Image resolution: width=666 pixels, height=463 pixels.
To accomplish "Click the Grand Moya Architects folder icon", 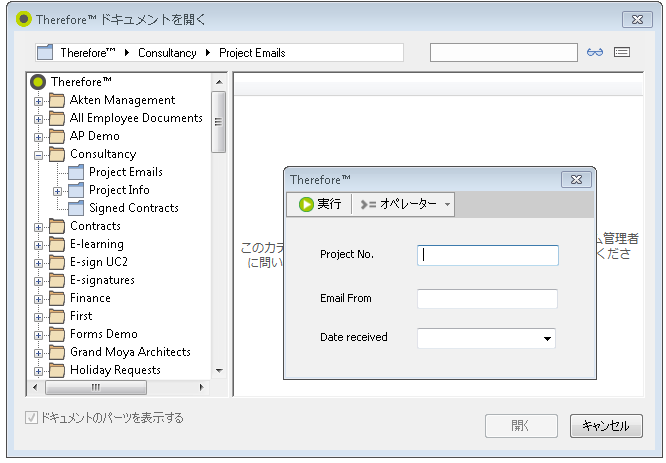I will click(x=57, y=352).
